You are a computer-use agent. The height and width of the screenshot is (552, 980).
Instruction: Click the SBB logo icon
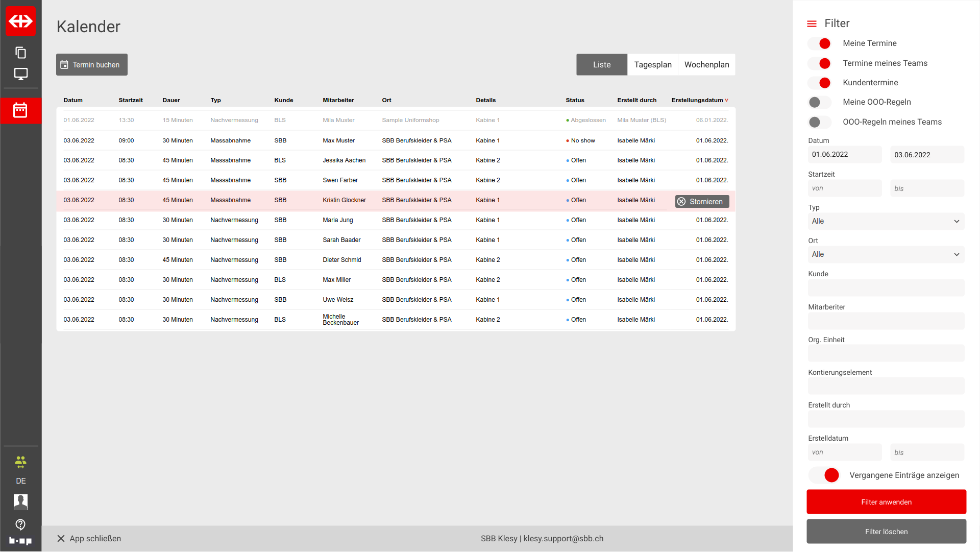pos(20,21)
